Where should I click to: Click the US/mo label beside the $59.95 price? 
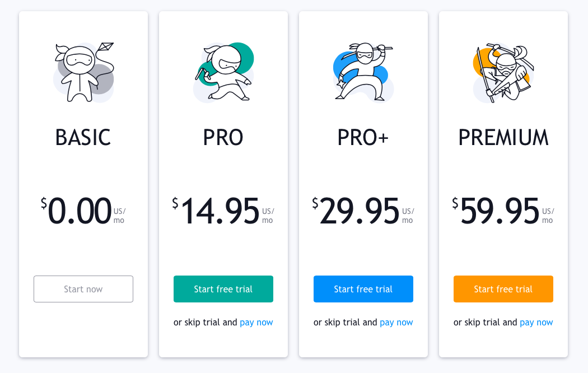pos(548,216)
